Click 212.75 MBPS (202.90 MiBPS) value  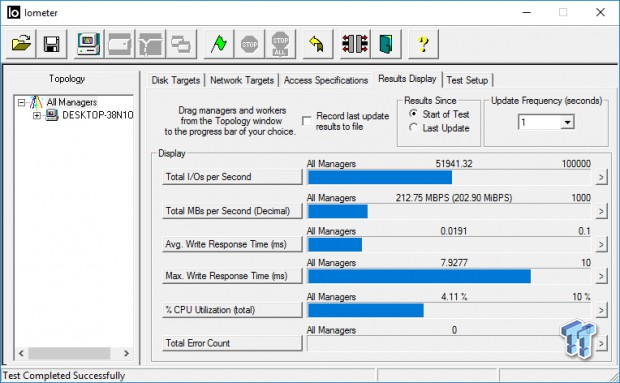[x=454, y=198]
